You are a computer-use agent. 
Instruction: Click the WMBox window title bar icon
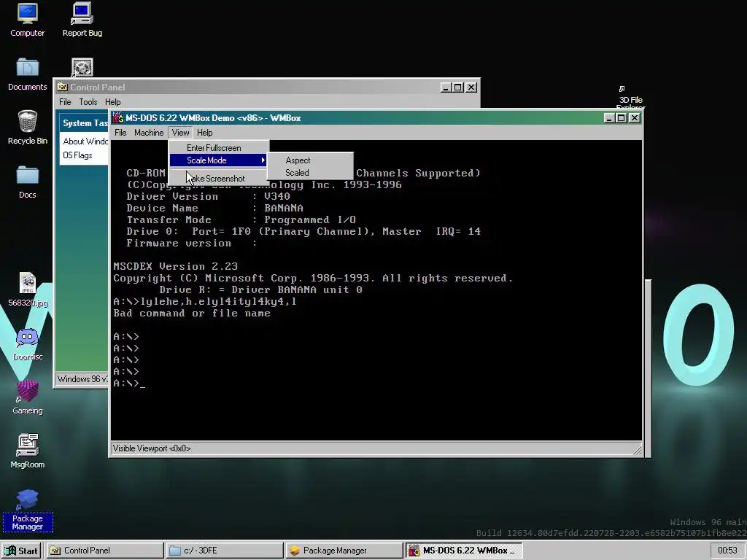[x=117, y=117]
